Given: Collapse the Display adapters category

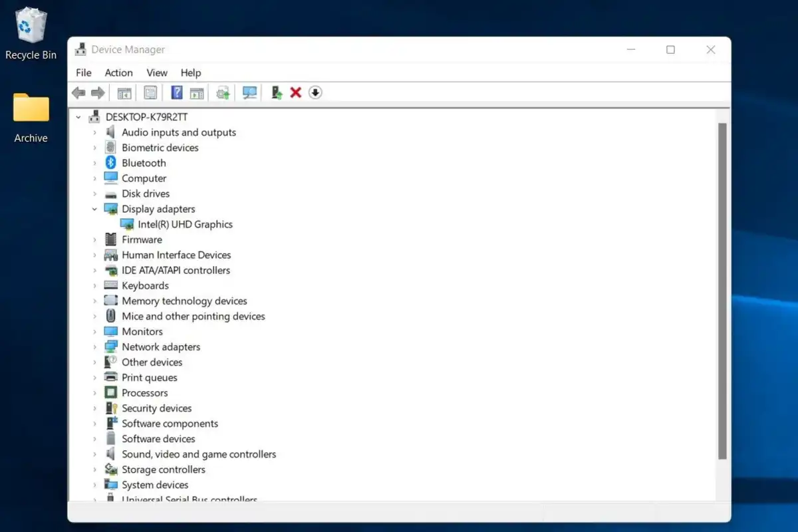Looking at the screenshot, I should pos(95,209).
